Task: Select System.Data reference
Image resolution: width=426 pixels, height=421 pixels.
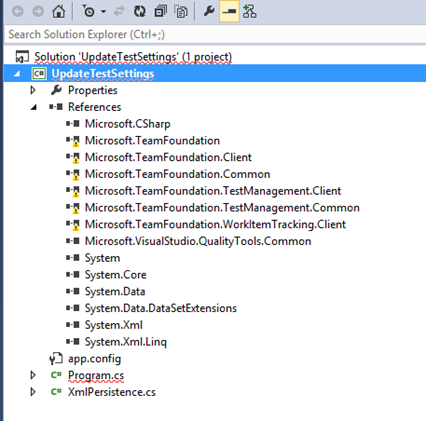Action: [x=115, y=291]
